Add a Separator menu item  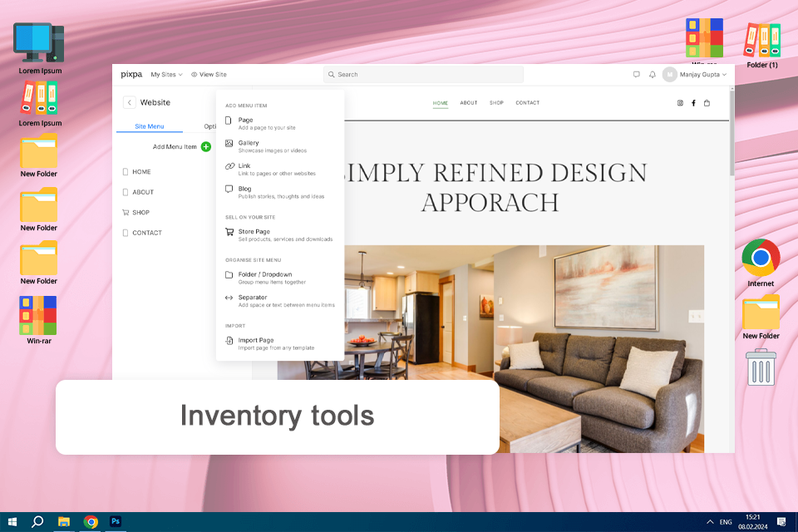pyautogui.click(x=280, y=301)
